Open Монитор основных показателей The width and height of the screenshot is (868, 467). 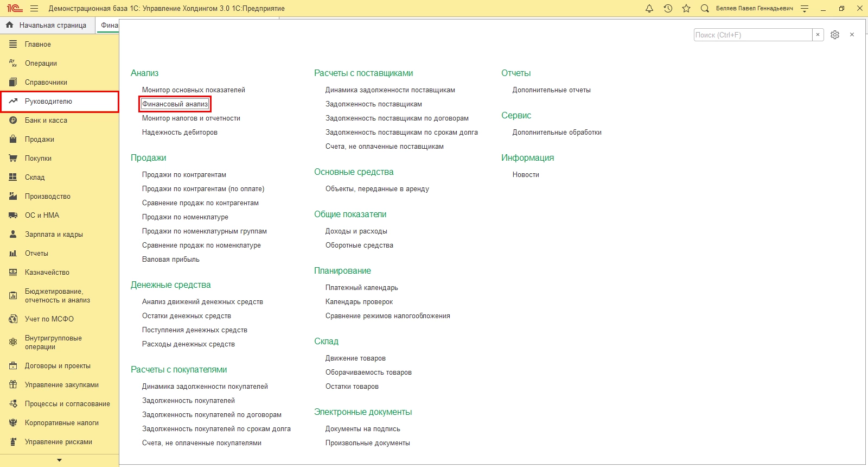(194, 90)
